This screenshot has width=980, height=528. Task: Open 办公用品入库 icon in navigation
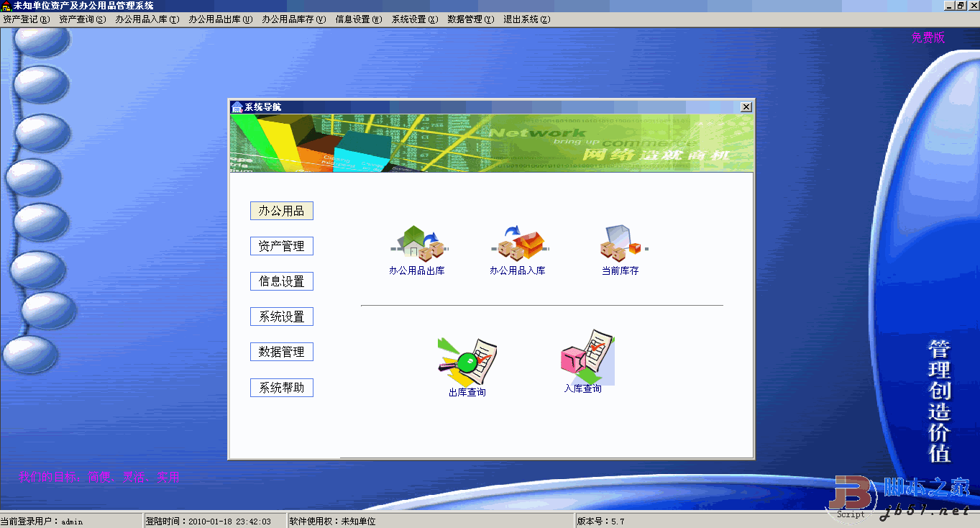click(x=520, y=244)
